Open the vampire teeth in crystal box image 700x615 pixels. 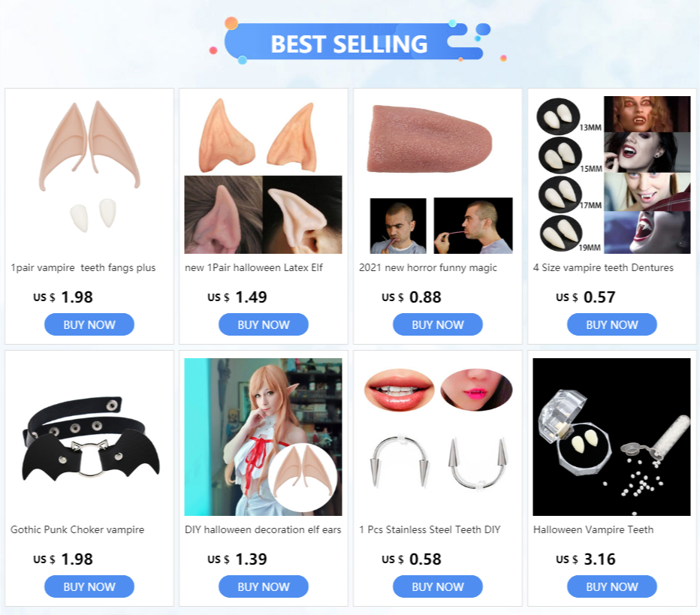pos(611,437)
